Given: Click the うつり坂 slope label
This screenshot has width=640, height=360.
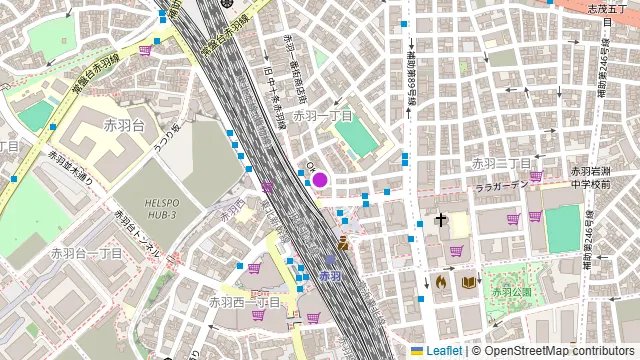Looking at the screenshot, I should tap(167, 139).
